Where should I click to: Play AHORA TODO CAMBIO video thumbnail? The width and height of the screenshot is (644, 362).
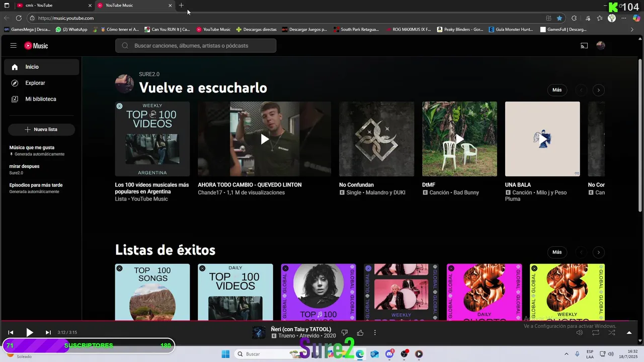click(265, 139)
